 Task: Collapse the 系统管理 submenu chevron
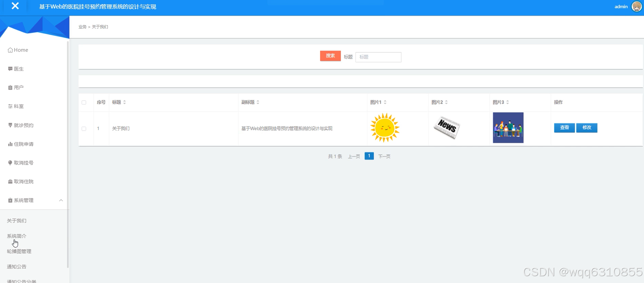61,200
